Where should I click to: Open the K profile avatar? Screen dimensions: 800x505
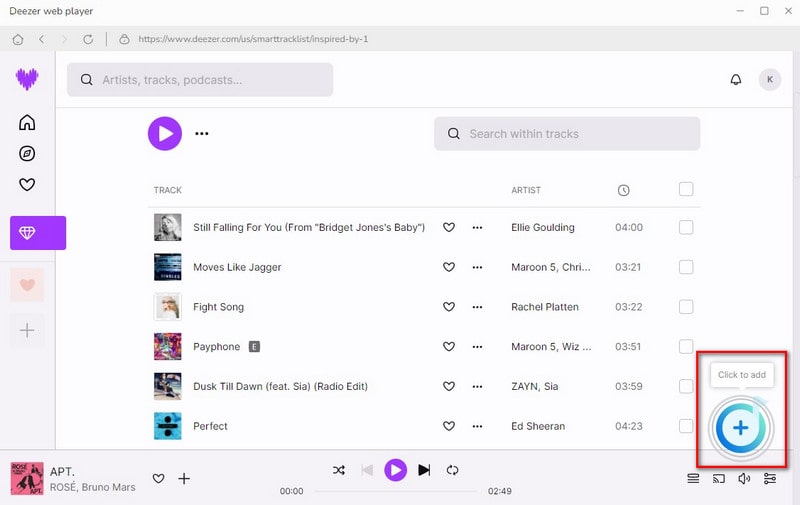point(769,80)
